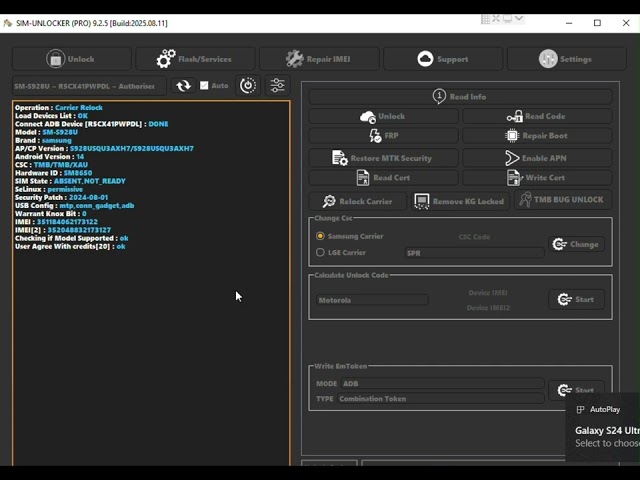Click the chip icon beside Repair Boot
This screenshot has height=480, width=640.
pyautogui.click(x=512, y=136)
